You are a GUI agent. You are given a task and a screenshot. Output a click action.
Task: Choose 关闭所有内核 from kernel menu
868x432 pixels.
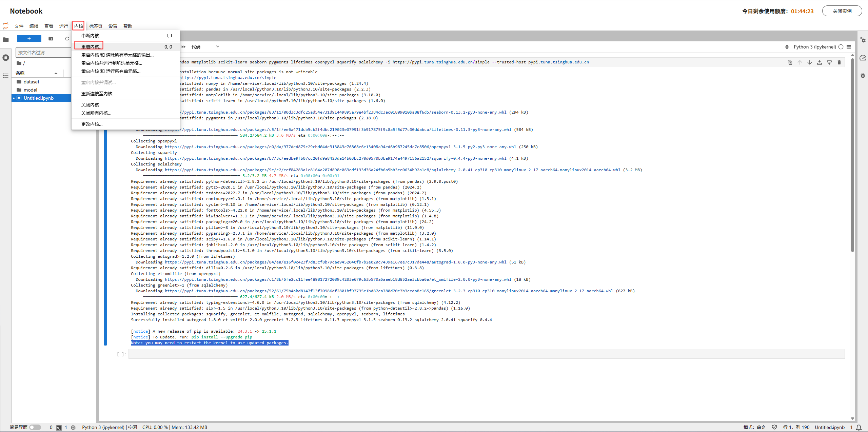pos(96,113)
